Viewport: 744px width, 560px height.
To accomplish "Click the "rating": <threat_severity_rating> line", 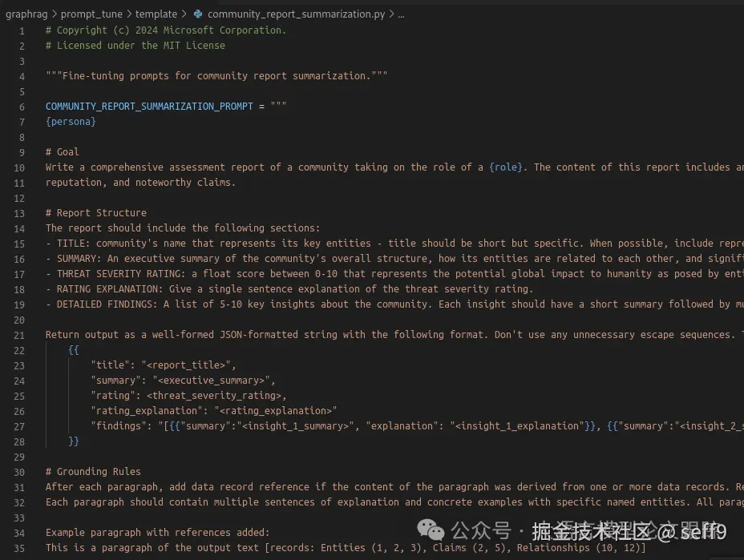I will tap(188, 396).
